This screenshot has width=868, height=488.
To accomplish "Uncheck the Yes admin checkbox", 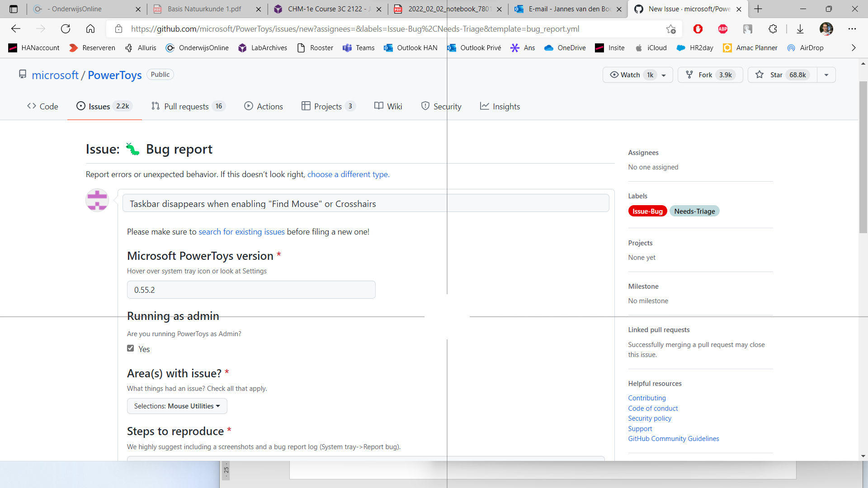I will 131,348.
